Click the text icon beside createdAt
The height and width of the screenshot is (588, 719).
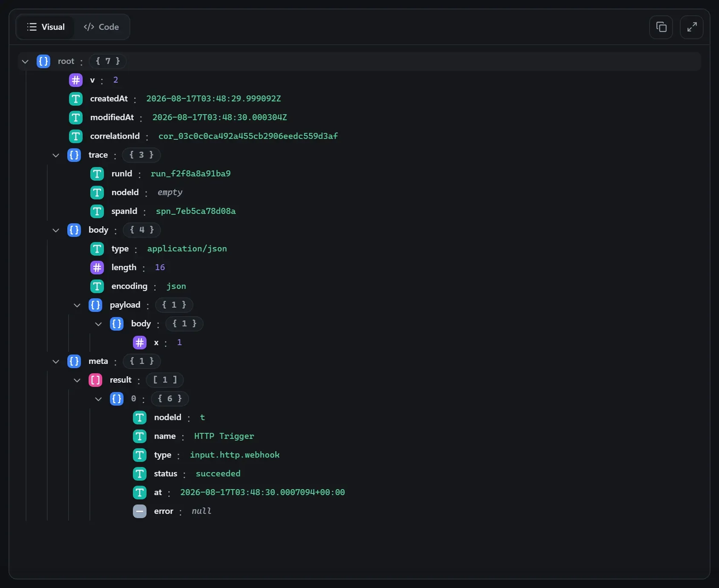[x=76, y=99]
